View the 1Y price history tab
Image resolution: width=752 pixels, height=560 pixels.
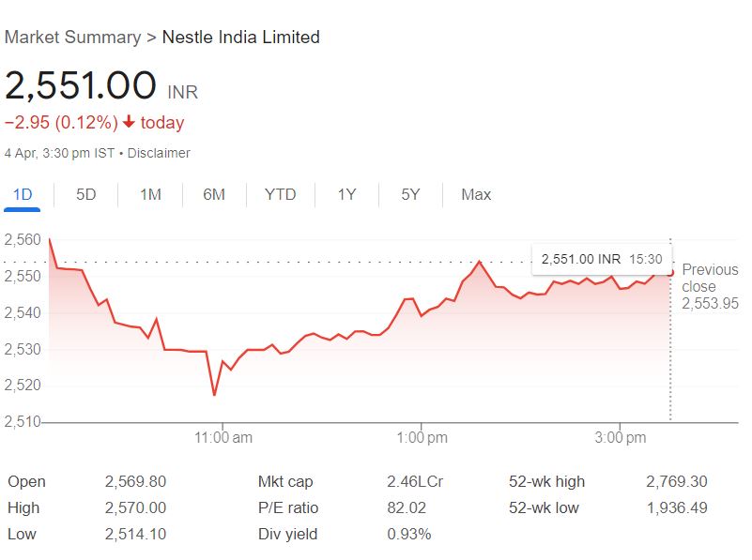pyautogui.click(x=347, y=195)
